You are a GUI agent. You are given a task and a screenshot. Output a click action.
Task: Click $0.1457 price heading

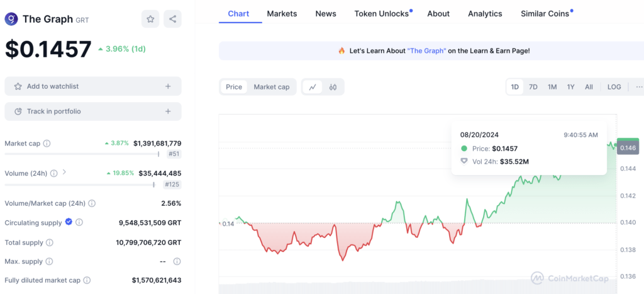point(48,49)
